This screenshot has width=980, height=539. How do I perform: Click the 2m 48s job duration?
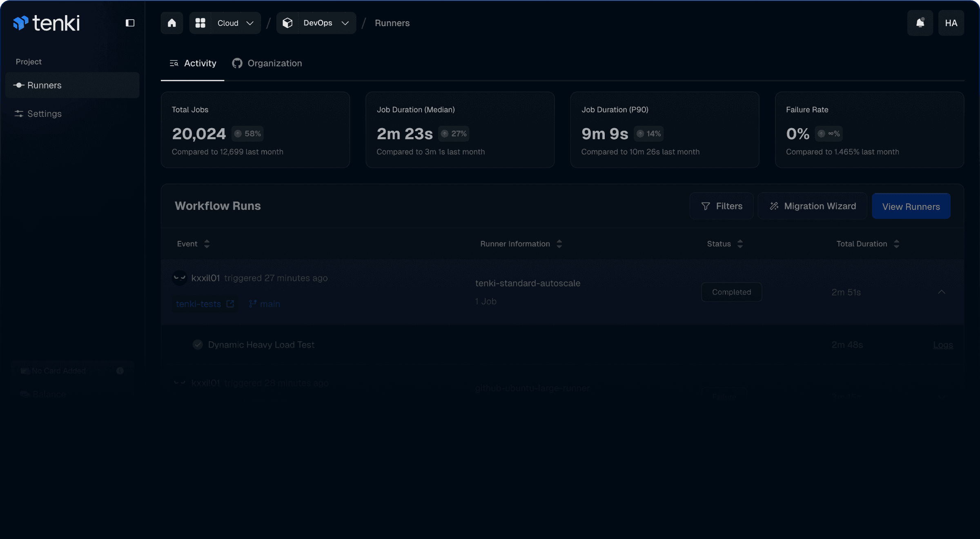(847, 345)
